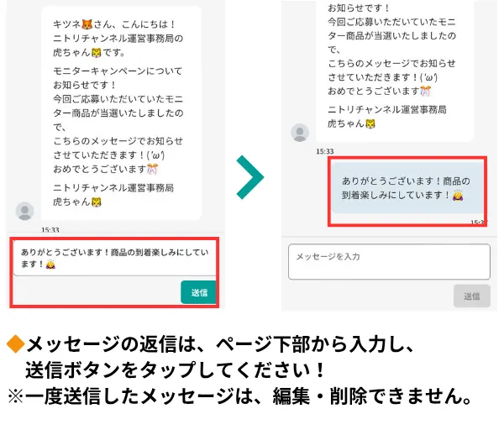This screenshot has width=504, height=435.
Task: Click the filled message text box in left chat
Action: (115, 259)
